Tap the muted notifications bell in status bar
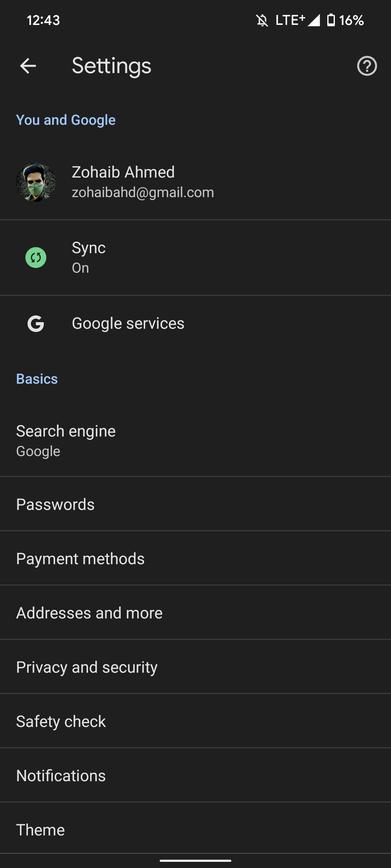This screenshot has height=868, width=391. (262, 20)
